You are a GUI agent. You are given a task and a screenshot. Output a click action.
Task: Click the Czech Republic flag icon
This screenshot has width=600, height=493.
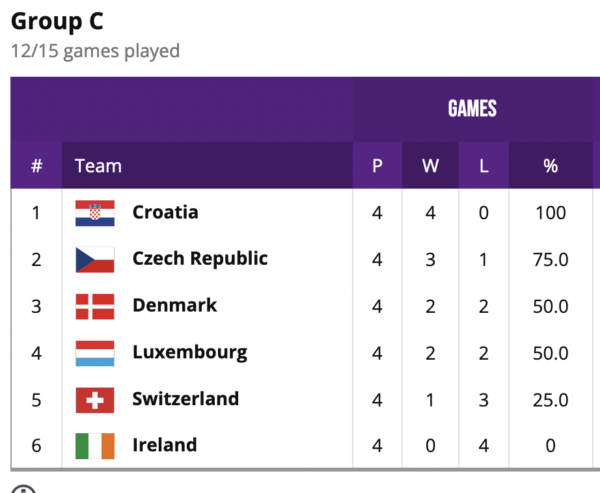95,260
